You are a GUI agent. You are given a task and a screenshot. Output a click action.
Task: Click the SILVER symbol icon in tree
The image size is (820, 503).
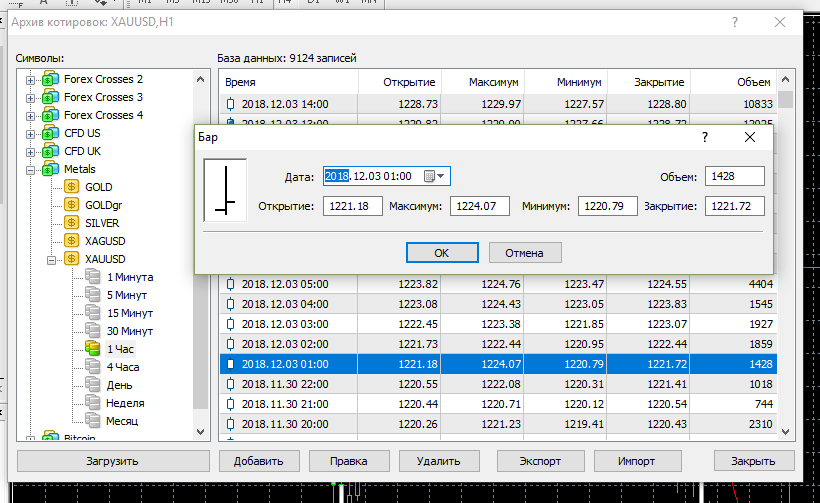(x=71, y=223)
